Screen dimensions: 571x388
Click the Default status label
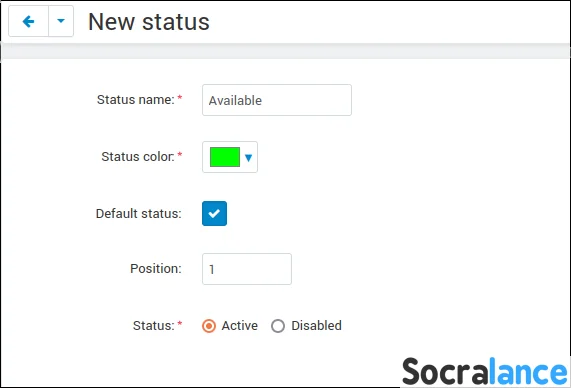[138, 213]
